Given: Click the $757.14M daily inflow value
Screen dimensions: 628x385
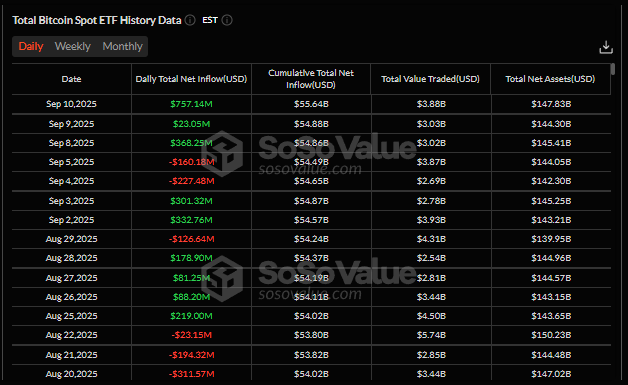Looking at the screenshot, I should click(191, 104).
